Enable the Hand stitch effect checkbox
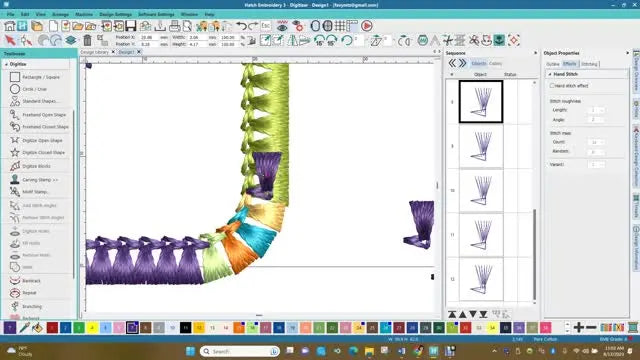Screen dimensions: 640x360 (552, 86)
